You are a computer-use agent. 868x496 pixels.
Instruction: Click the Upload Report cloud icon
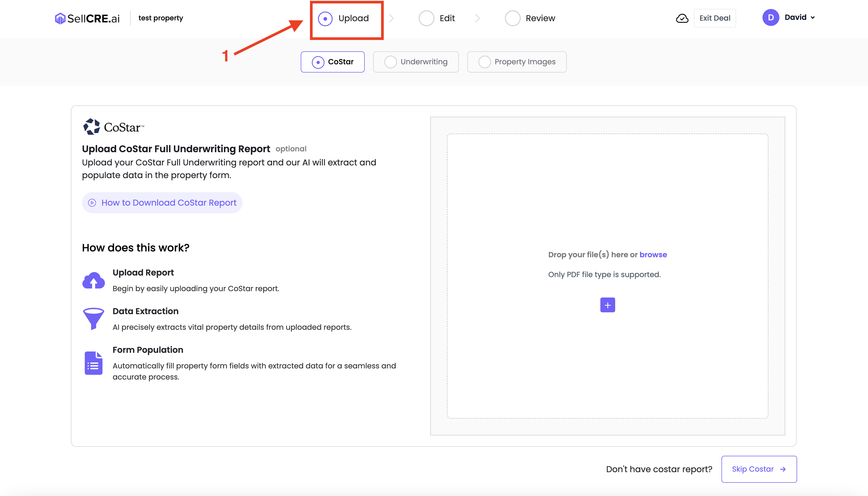(93, 280)
